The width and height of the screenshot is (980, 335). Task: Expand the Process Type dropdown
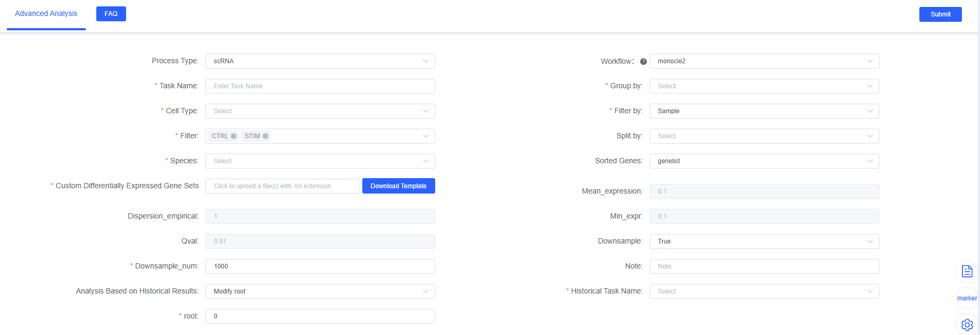320,61
